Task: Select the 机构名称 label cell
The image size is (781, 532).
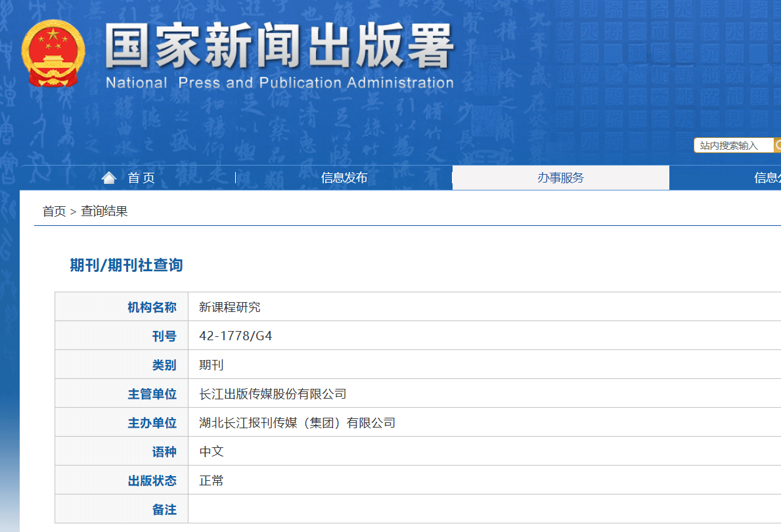Action: click(122, 307)
